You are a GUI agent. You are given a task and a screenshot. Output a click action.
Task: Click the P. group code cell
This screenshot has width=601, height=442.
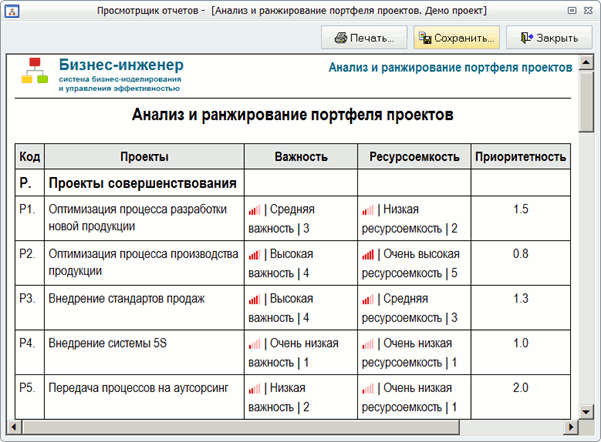point(30,183)
